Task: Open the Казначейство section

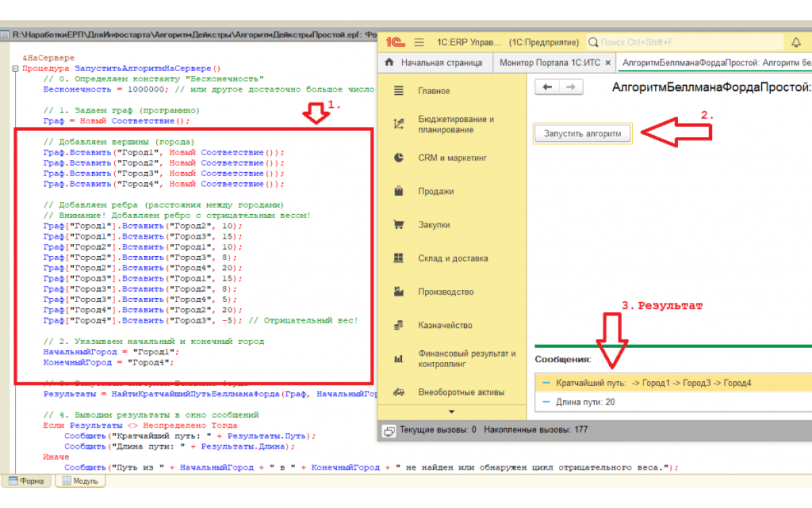Action: click(445, 325)
